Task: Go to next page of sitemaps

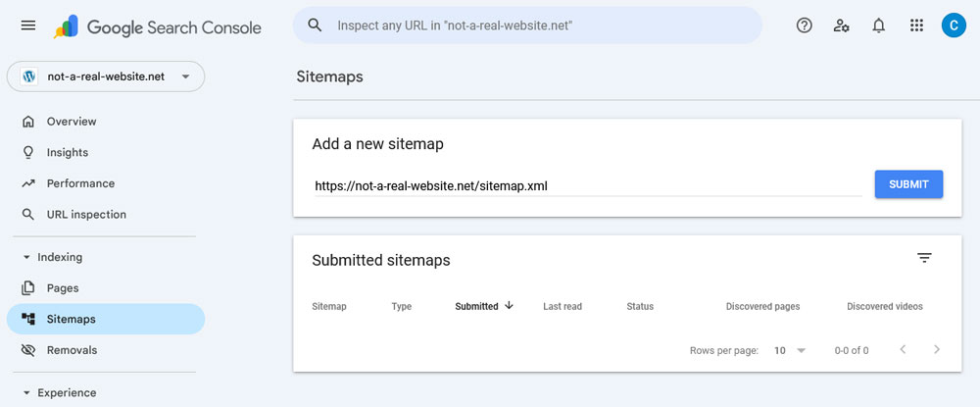Action: 936,349
